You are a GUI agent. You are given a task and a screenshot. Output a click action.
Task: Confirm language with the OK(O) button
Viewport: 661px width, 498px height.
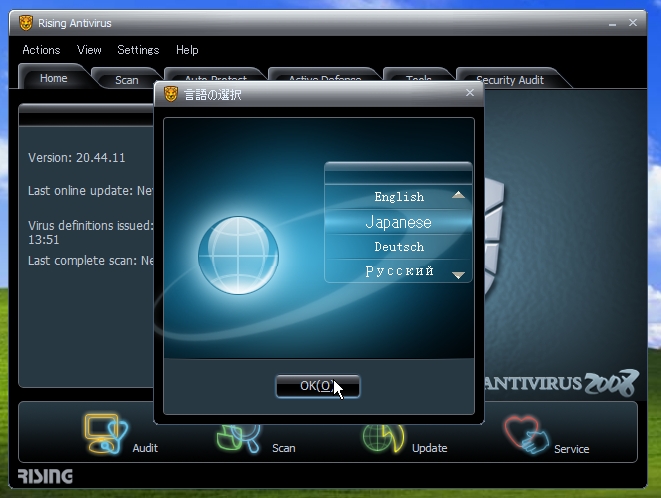[318, 386]
